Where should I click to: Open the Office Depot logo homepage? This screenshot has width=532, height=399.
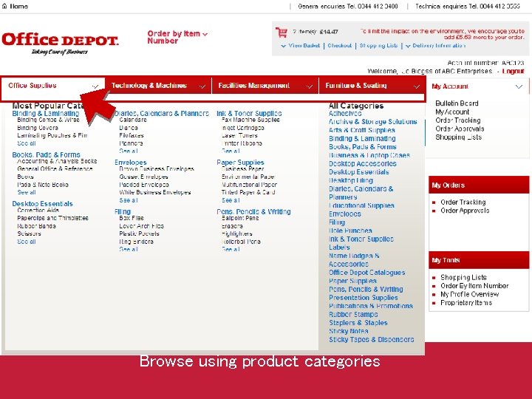point(60,43)
